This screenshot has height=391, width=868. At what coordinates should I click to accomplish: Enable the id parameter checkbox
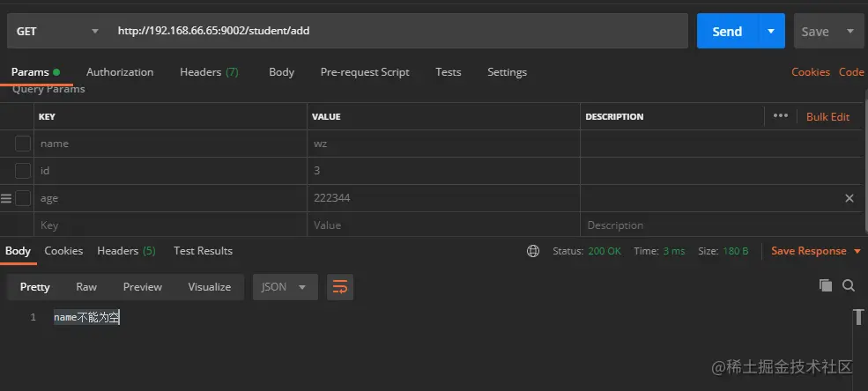coord(23,171)
